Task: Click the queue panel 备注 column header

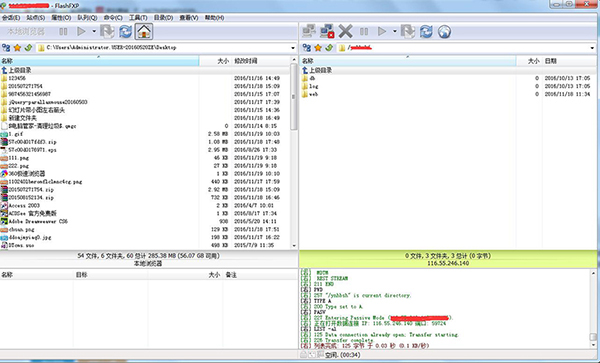Action: (259, 275)
